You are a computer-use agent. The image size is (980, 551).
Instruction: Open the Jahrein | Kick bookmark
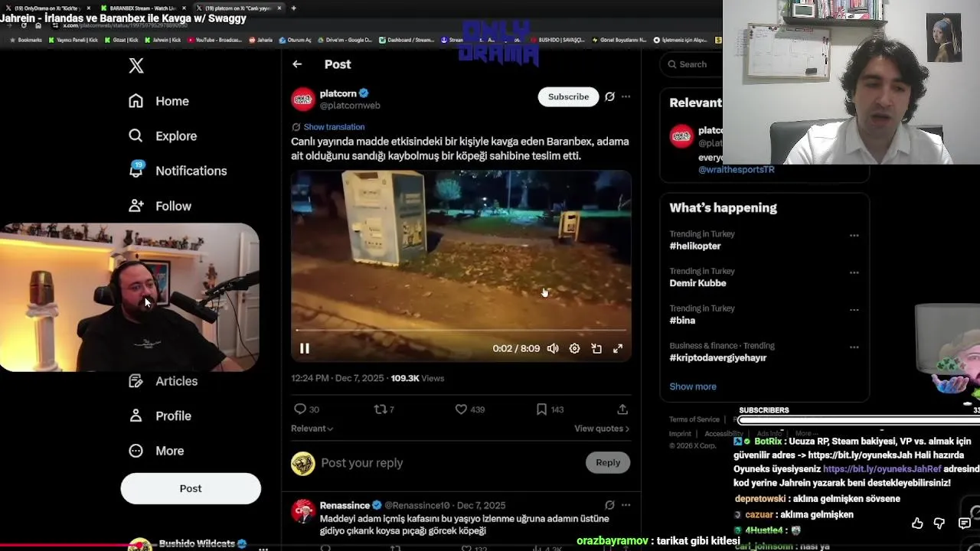pos(162,40)
